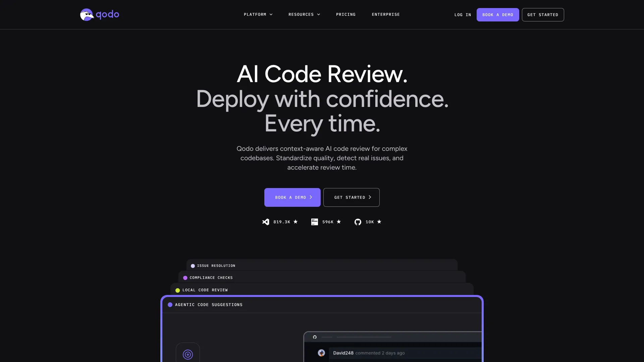Open the JetBrains marketplace icon
The image size is (644, 362).
(315, 222)
